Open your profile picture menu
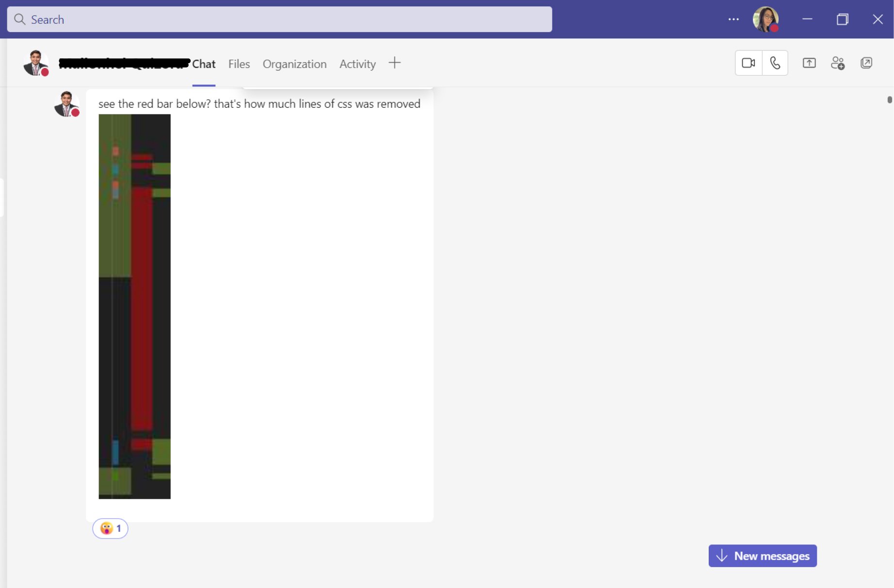 (x=765, y=19)
